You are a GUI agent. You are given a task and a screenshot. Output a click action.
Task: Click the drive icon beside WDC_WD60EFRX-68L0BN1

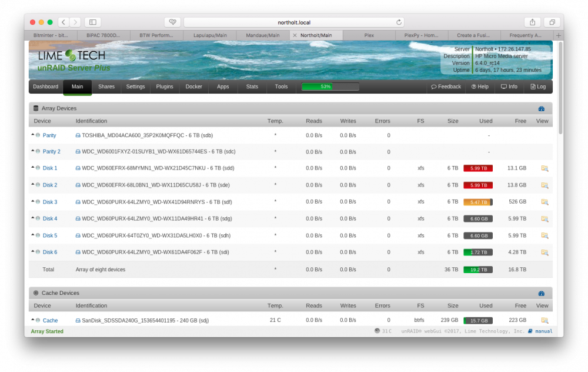point(78,185)
